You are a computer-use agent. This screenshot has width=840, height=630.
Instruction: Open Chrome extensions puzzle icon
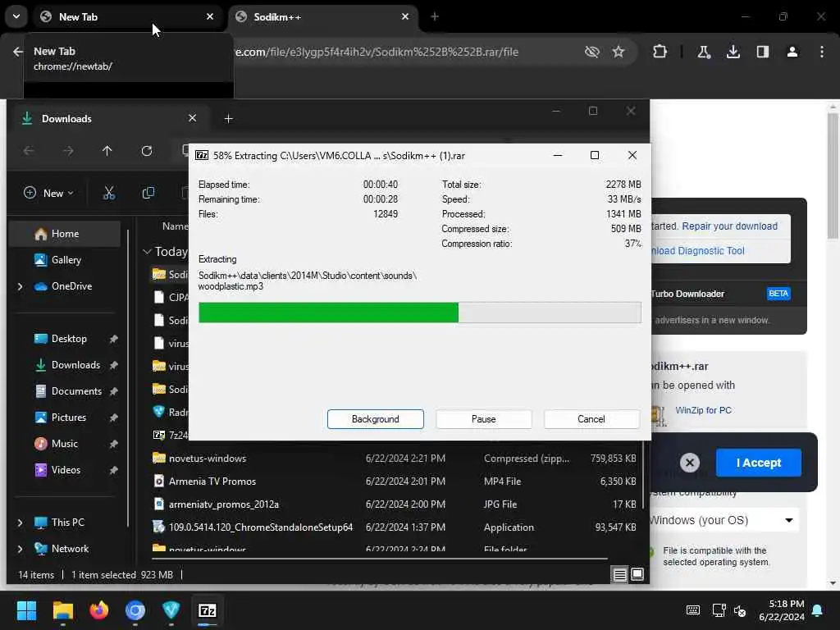point(660,52)
